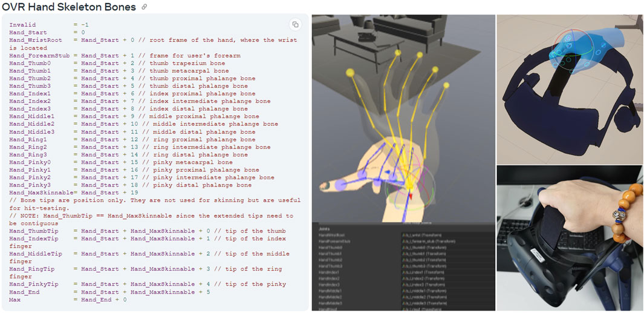This screenshot has height=313, width=644.
Task: Click the 'Hand_Index1' identifier in the code
Action: point(30,94)
